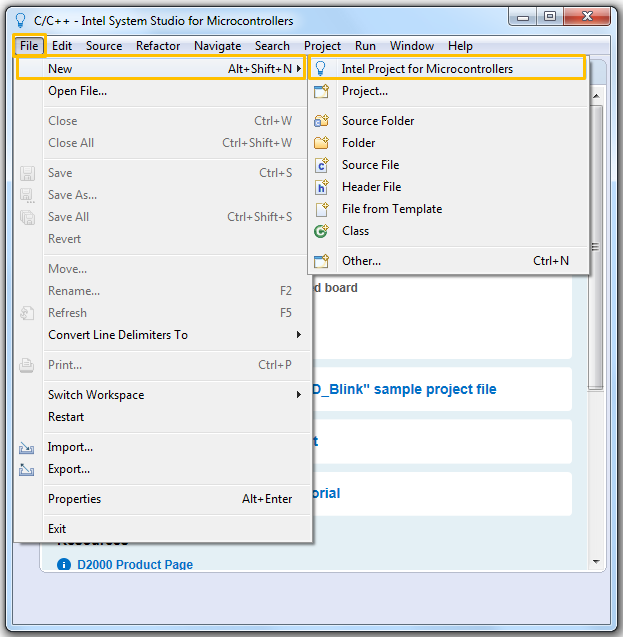Screen dimensions: 623x637
Task: Open the Help menu
Action: (x=460, y=46)
